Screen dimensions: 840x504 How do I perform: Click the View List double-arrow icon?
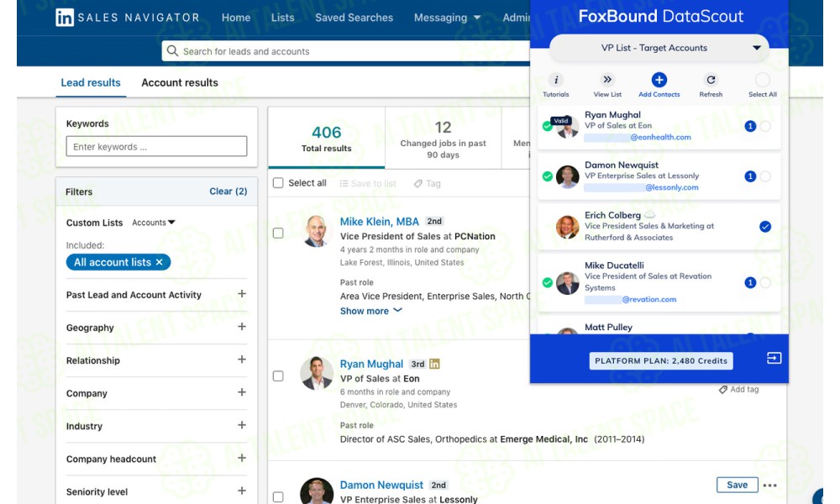(607, 80)
